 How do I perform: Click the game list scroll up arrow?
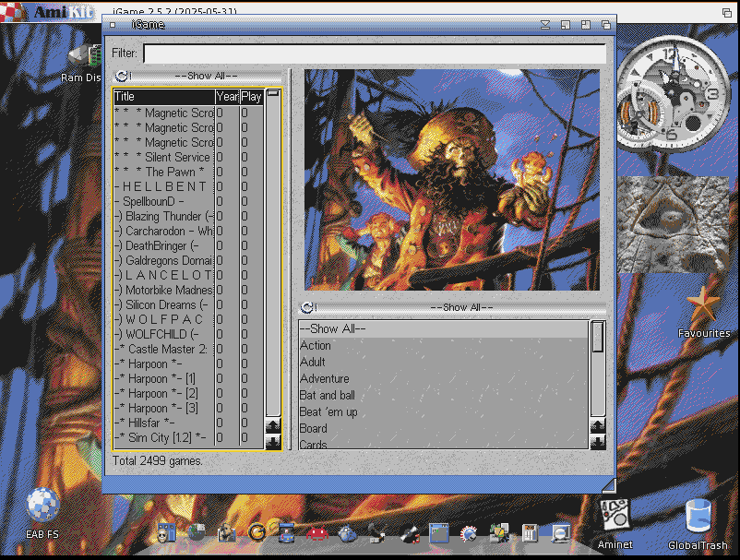pyautogui.click(x=273, y=425)
